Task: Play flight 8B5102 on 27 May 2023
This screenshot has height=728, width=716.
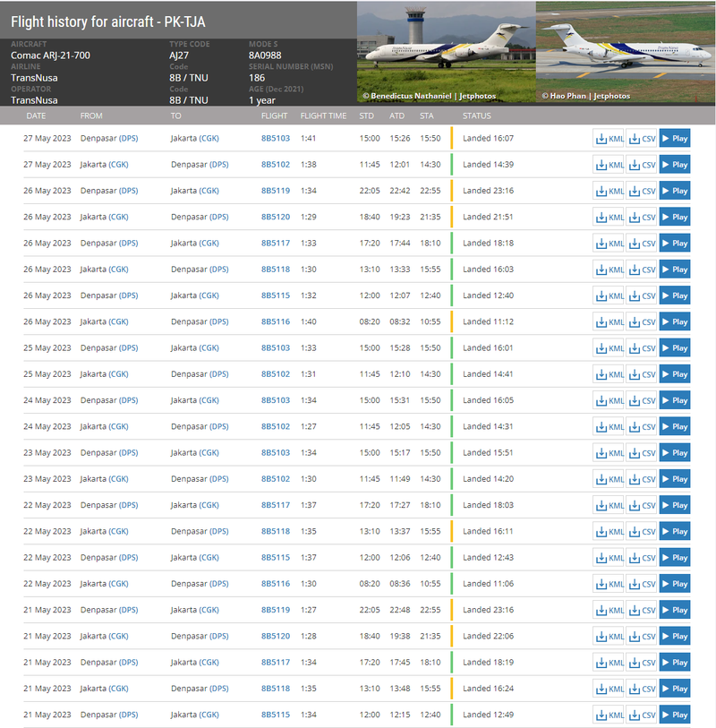Action: click(675, 165)
